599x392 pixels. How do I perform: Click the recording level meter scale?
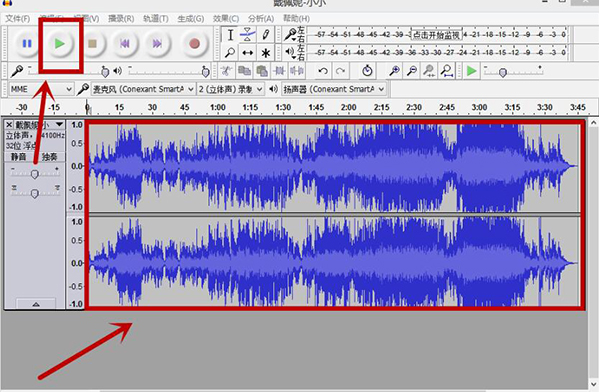[438, 35]
